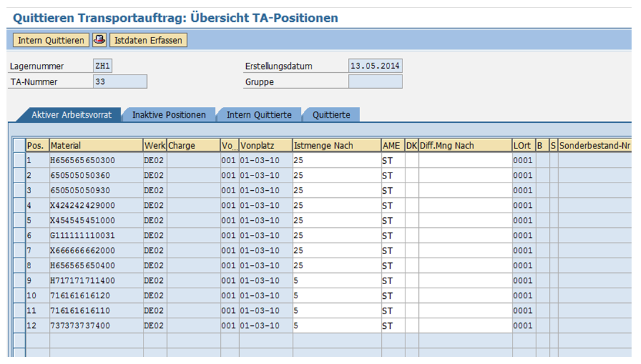
Task: Open the Intern Quittierte tab
Action: coord(259,115)
